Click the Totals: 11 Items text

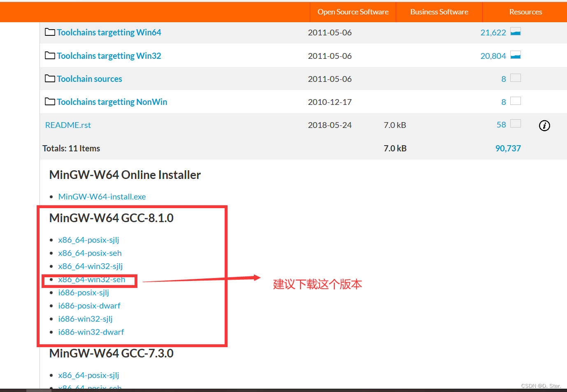(x=71, y=148)
